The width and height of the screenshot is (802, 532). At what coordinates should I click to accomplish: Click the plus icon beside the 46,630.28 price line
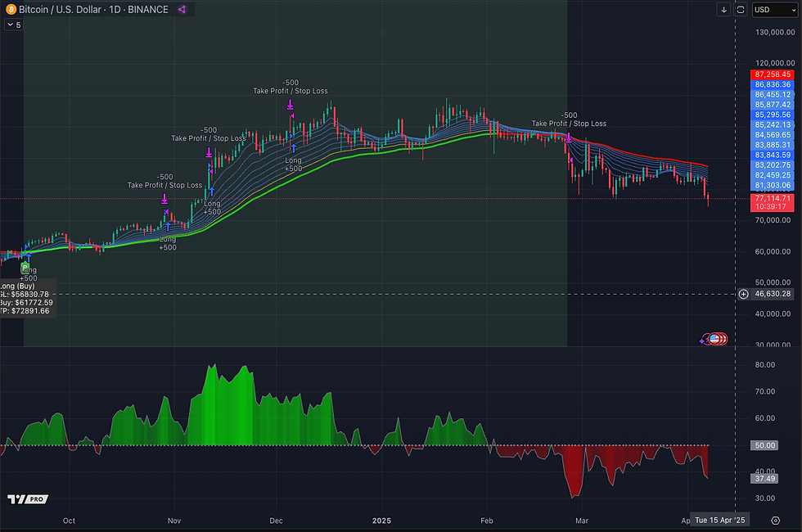click(743, 294)
